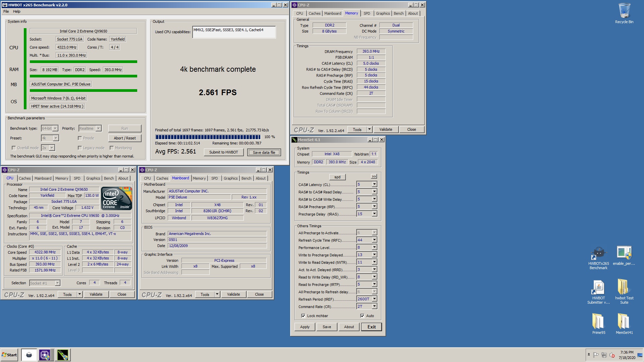The height and width of the screenshot is (362, 644).
Task: Click the Abort / Reset button
Action: point(125,138)
